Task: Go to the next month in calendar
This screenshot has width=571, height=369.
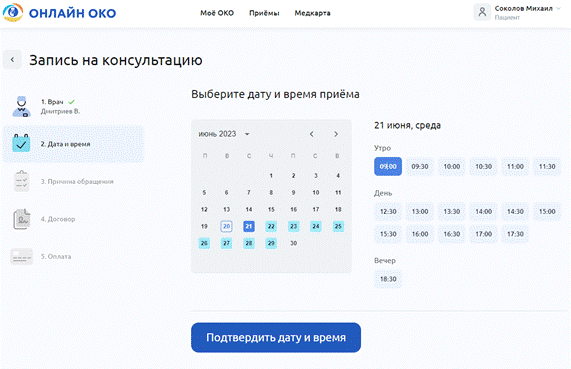Action: 336,134
